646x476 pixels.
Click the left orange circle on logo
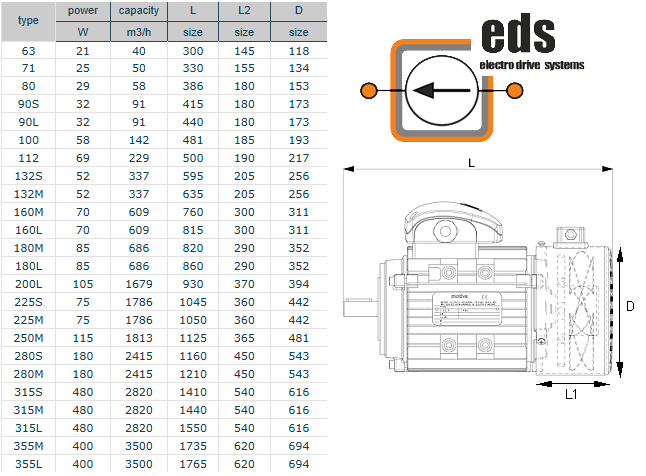coord(368,91)
